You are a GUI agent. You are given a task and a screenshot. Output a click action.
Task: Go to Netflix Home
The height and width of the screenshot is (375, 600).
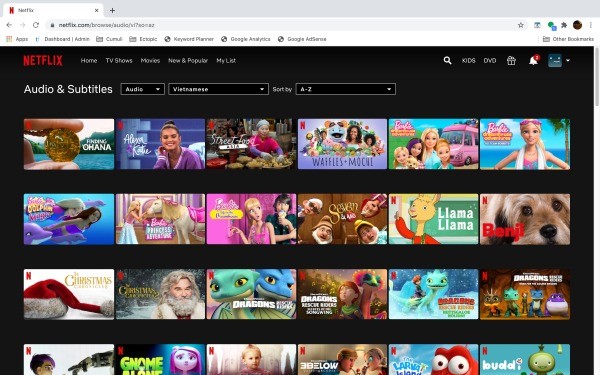click(x=89, y=60)
